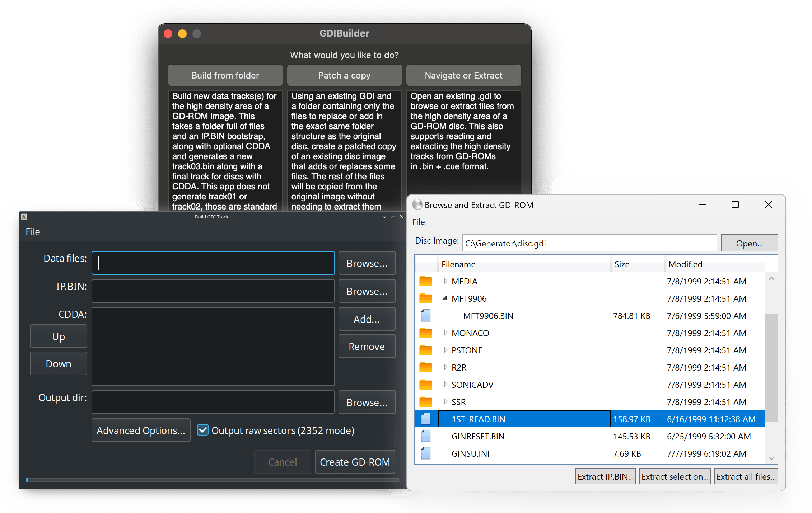812x513 pixels.
Task: Click the GINSU.INI file icon
Action: 426,453
